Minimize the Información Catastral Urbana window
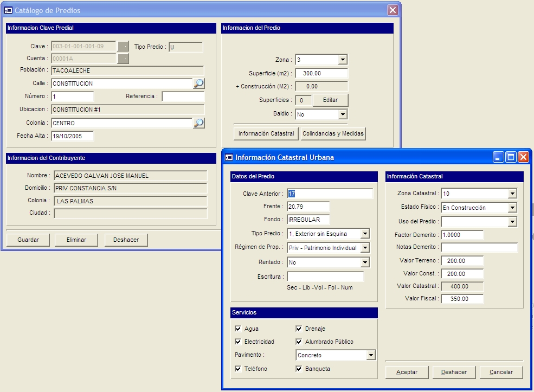 498,157
